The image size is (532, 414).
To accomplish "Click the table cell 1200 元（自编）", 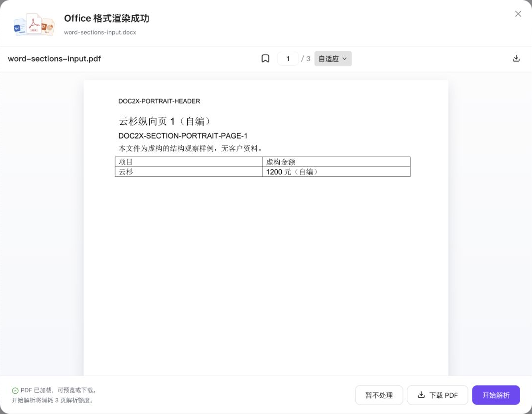I will click(336, 172).
